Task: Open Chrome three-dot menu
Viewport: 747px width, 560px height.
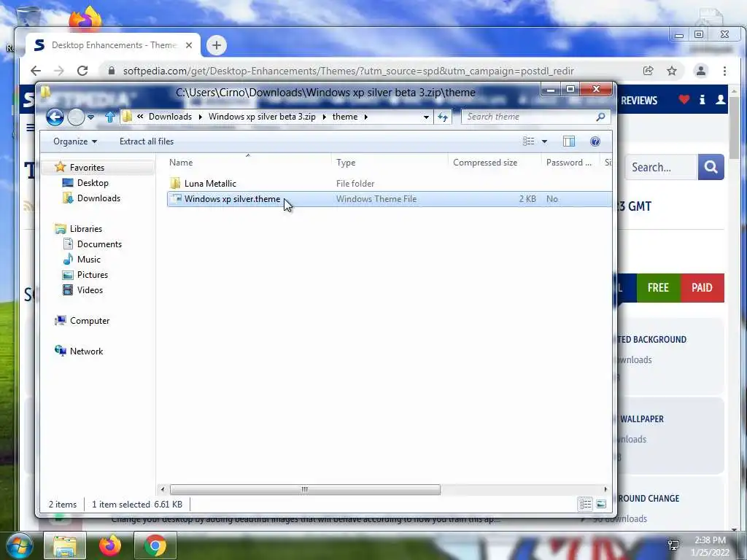Action: click(x=724, y=71)
